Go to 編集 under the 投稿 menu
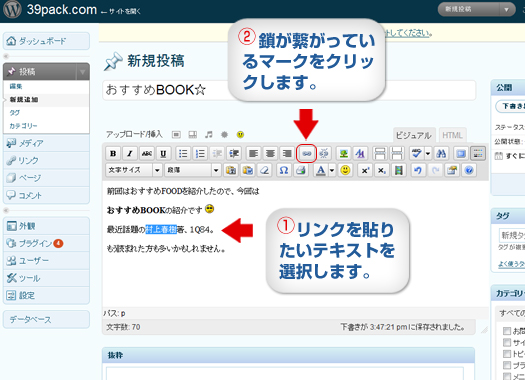The width and height of the screenshot is (525, 380). (16, 86)
